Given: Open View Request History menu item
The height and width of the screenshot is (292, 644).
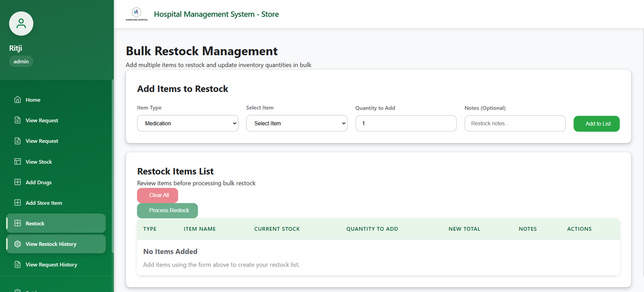Looking at the screenshot, I should (51, 265).
